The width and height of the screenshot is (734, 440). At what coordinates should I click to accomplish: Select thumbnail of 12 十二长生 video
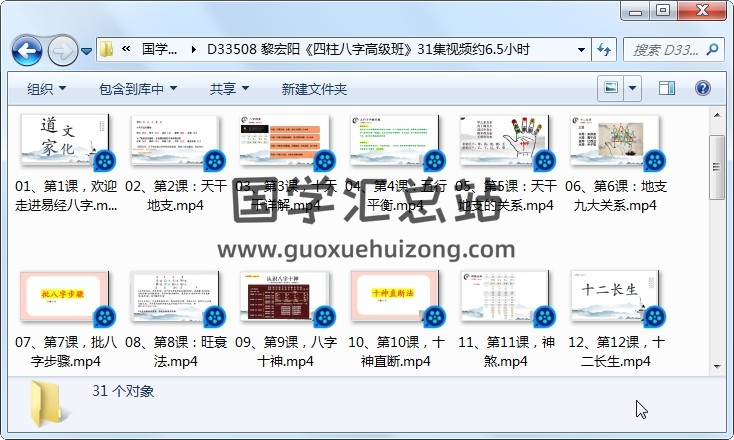click(615, 296)
